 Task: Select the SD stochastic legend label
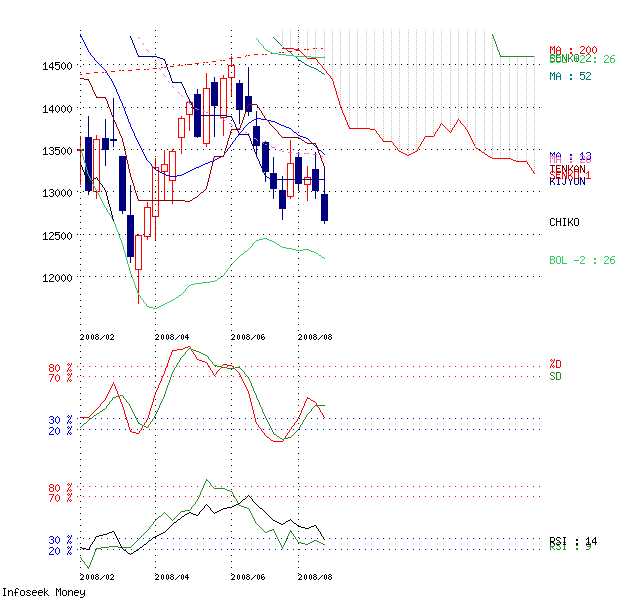(x=556, y=376)
